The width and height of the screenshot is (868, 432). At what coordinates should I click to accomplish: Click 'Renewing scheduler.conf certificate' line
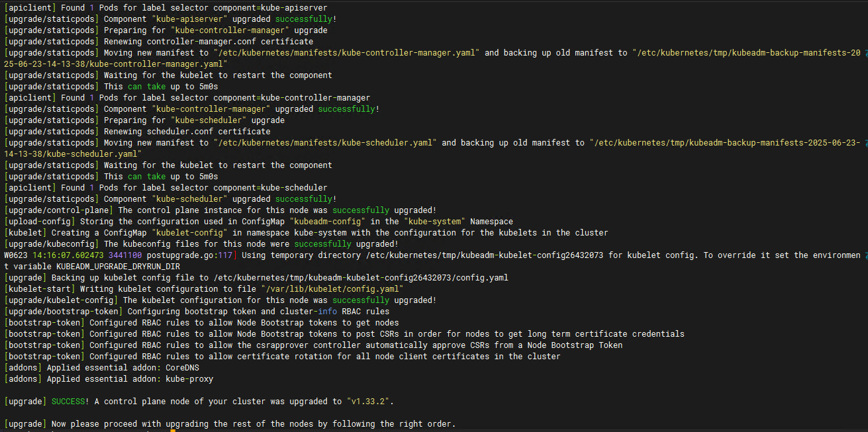tap(137, 131)
